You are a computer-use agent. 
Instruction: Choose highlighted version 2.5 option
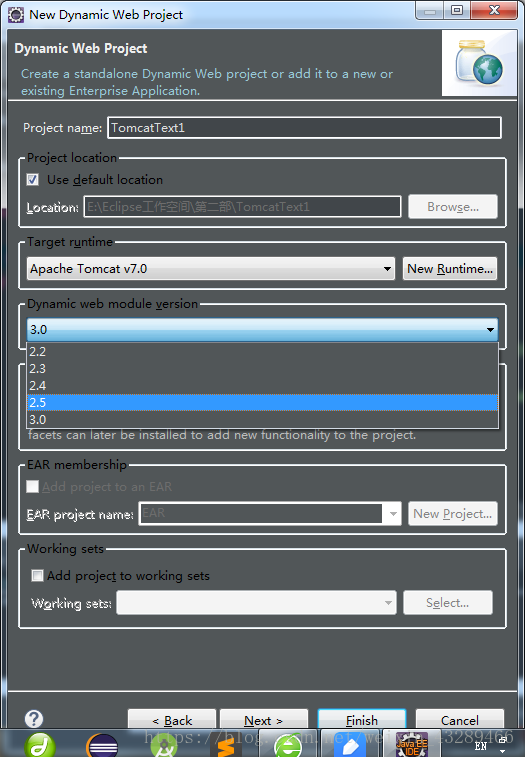pyautogui.click(x=263, y=403)
